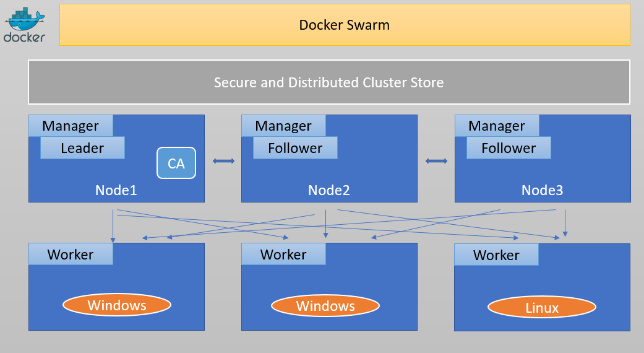The width and height of the screenshot is (644, 353).
Task: Select the Windows oval in the first worker
Action: coord(117,305)
